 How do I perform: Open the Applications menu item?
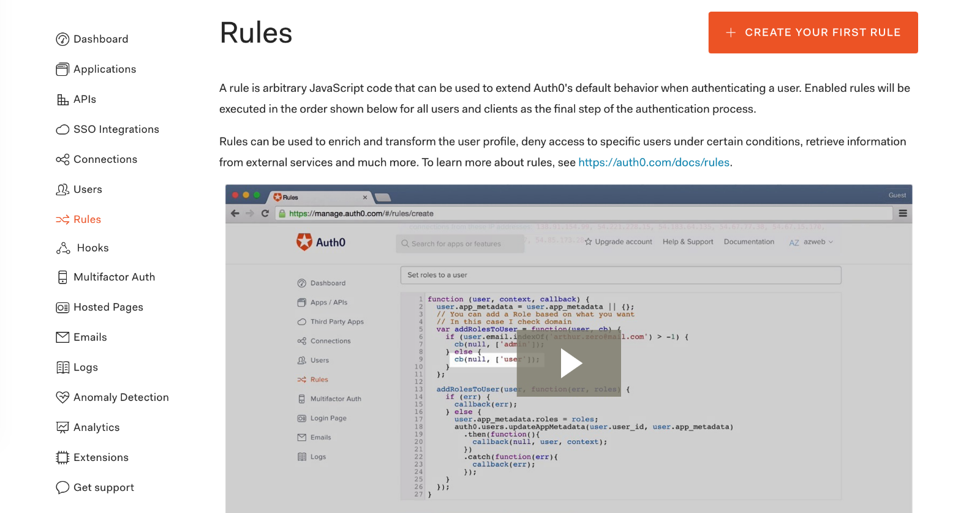pyautogui.click(x=96, y=69)
